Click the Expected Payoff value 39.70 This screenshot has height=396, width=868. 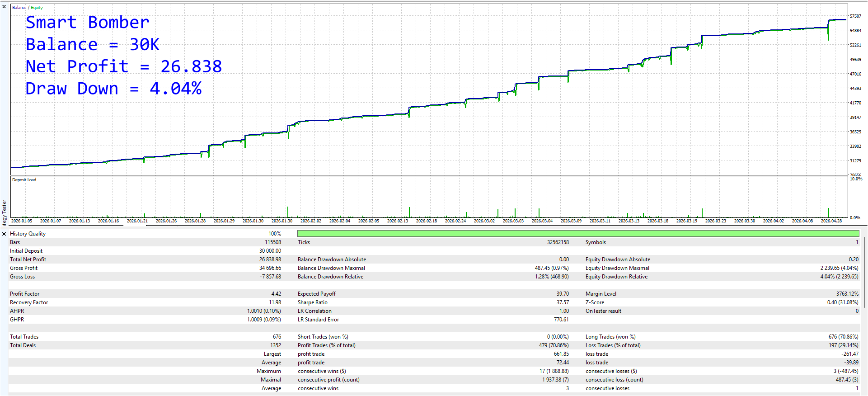[563, 294]
